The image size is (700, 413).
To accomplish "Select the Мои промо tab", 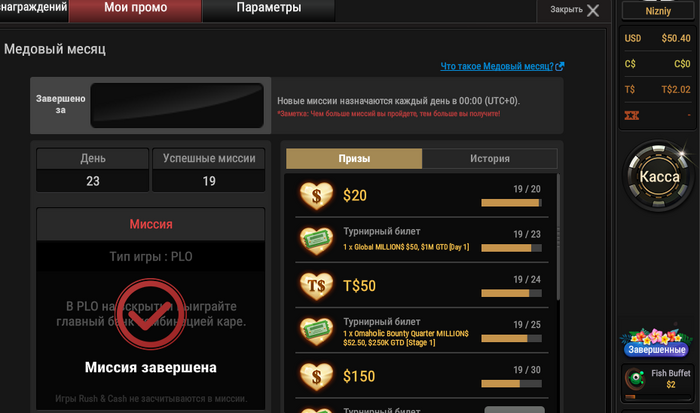I will (135, 8).
